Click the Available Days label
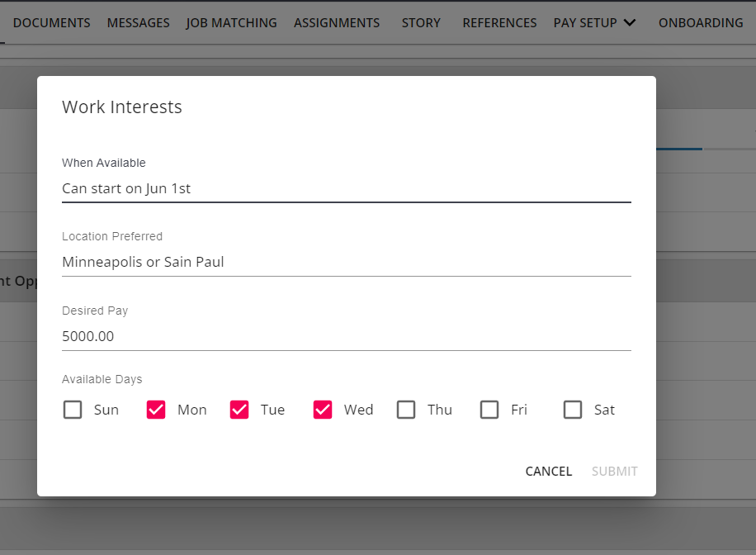The image size is (756, 555). click(x=102, y=379)
